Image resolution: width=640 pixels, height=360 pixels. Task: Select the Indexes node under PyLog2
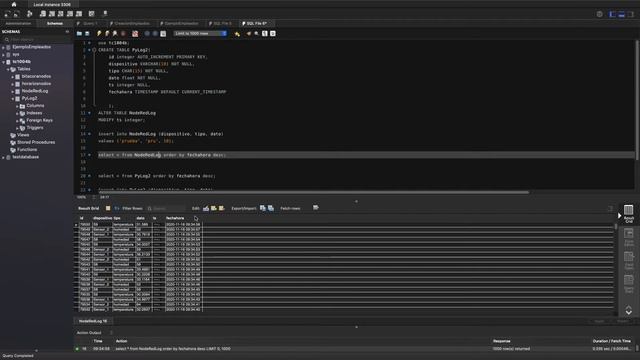pyautogui.click(x=34, y=113)
